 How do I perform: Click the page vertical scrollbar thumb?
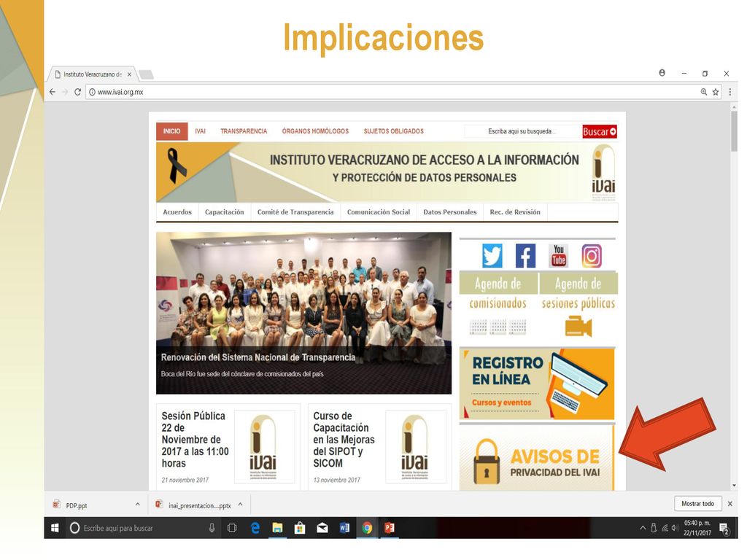[734, 131]
